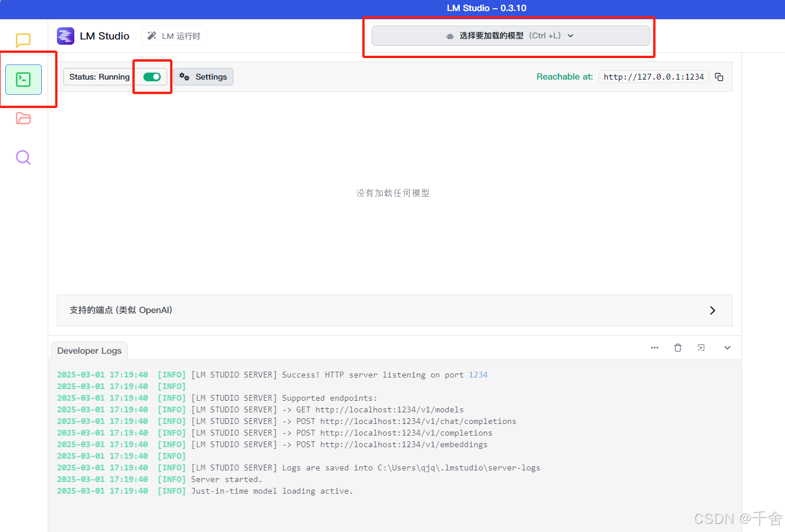Open the Chat section in sidebar
The image size is (785, 532).
[23, 40]
